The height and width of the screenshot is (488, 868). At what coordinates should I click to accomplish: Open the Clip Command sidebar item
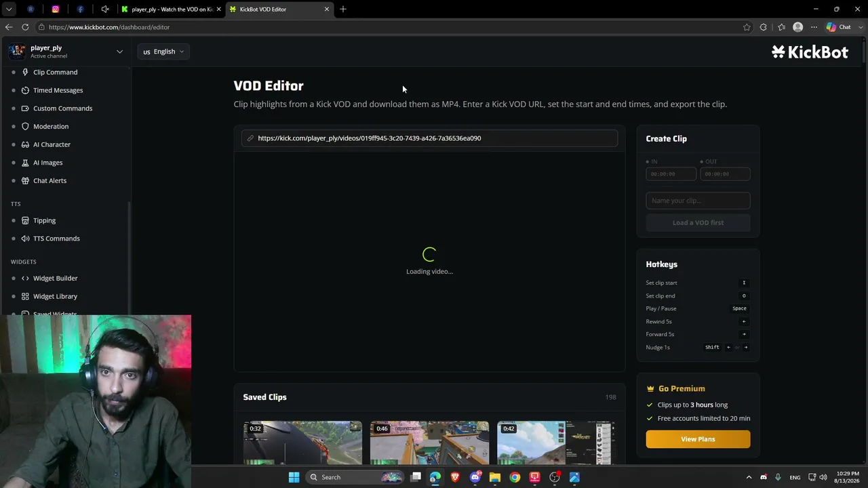tap(55, 72)
